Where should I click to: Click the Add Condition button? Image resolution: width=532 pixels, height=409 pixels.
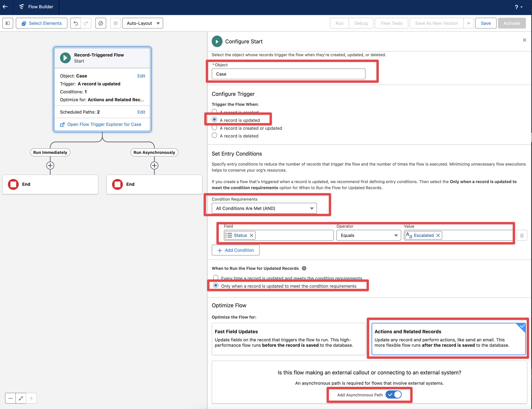point(235,250)
